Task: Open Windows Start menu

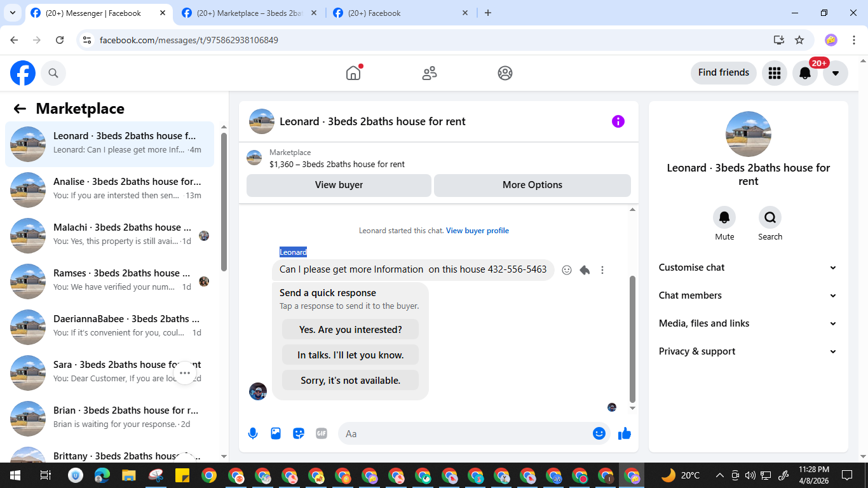Action: (x=15, y=475)
